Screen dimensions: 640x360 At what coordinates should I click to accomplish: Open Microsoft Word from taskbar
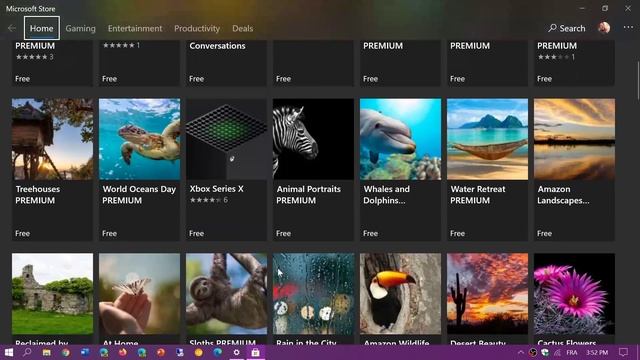tap(85, 352)
